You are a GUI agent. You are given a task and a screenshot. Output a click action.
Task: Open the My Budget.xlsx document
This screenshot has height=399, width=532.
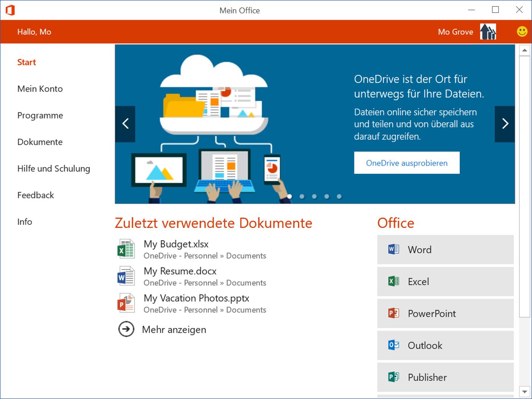coord(176,244)
